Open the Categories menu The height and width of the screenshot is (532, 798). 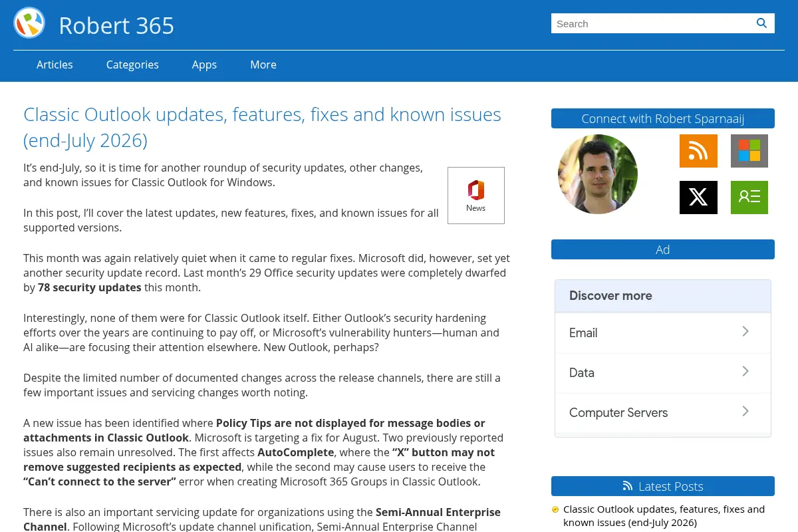[132, 65]
